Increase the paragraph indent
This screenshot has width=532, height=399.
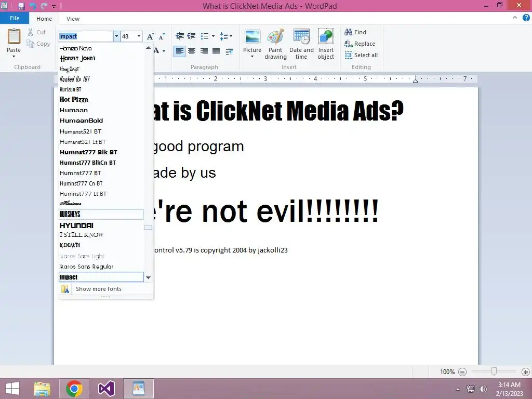point(192,36)
